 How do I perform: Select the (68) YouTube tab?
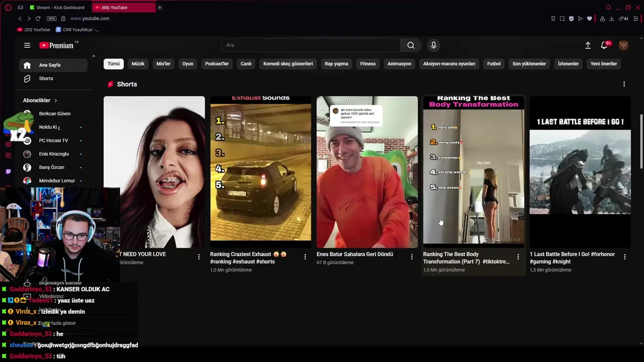coord(124,8)
